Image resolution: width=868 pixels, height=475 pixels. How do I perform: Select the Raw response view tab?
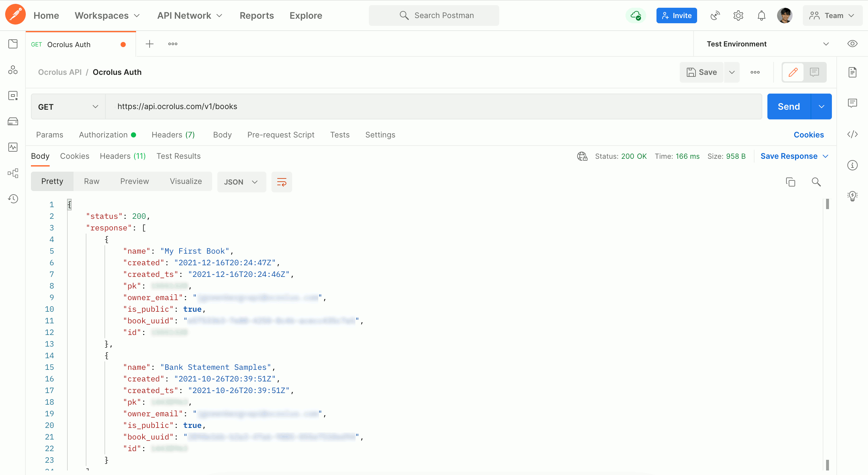91,181
